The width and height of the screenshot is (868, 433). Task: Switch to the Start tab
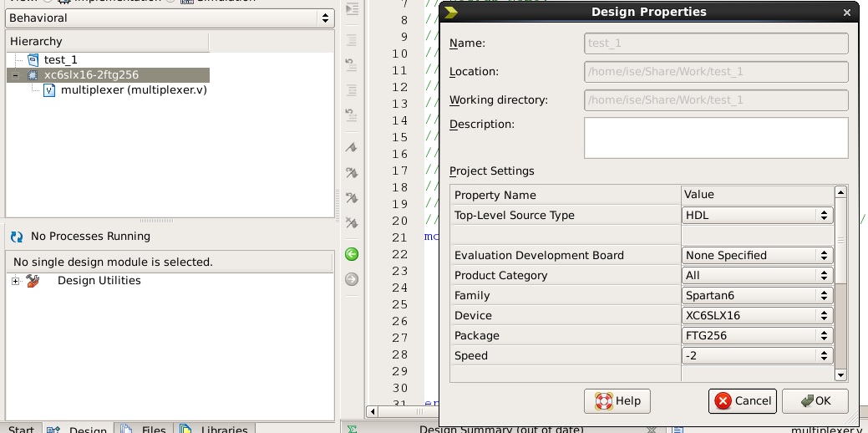point(21,429)
